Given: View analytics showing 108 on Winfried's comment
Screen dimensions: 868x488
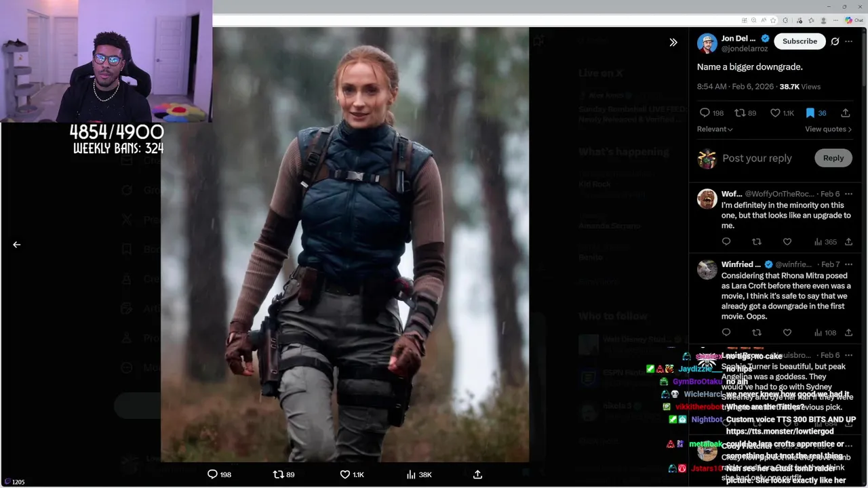Looking at the screenshot, I should click(x=825, y=333).
